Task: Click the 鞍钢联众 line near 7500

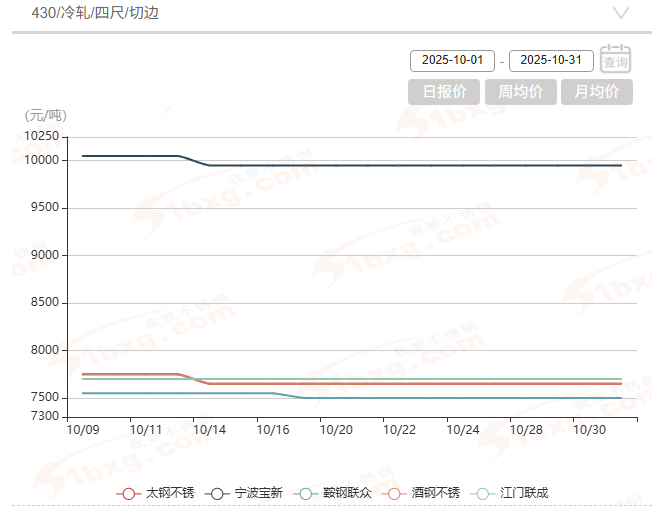Action: coord(450,398)
